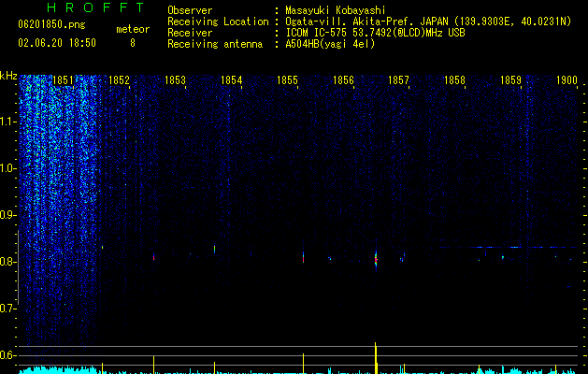588x374 pixels.
Task: Click the 1855 time marker
Action: [287, 80]
